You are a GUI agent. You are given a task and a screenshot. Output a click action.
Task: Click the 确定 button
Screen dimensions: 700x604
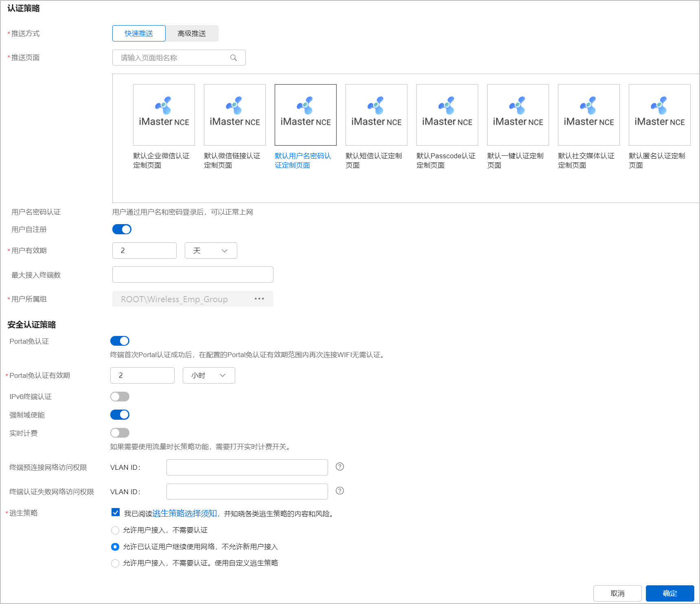click(670, 593)
